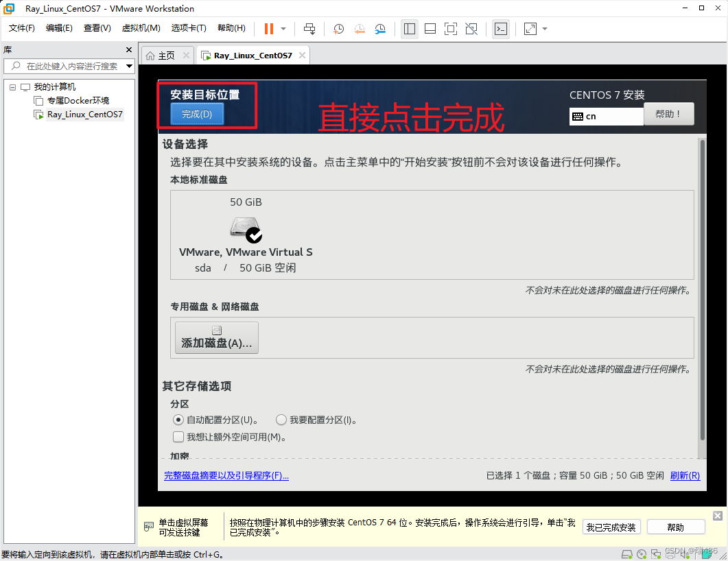Open the 编辑(E) menu
The width and height of the screenshot is (728, 561).
(x=60, y=28)
